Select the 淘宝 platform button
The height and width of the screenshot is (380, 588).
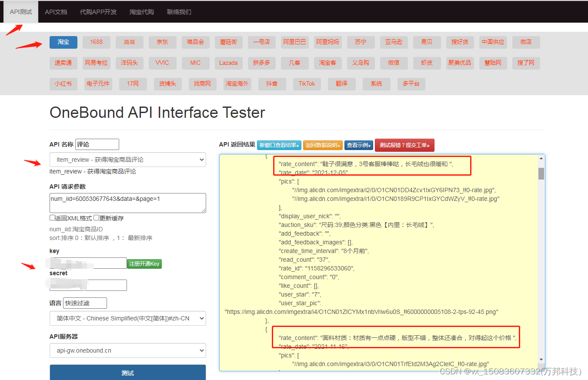(63, 42)
